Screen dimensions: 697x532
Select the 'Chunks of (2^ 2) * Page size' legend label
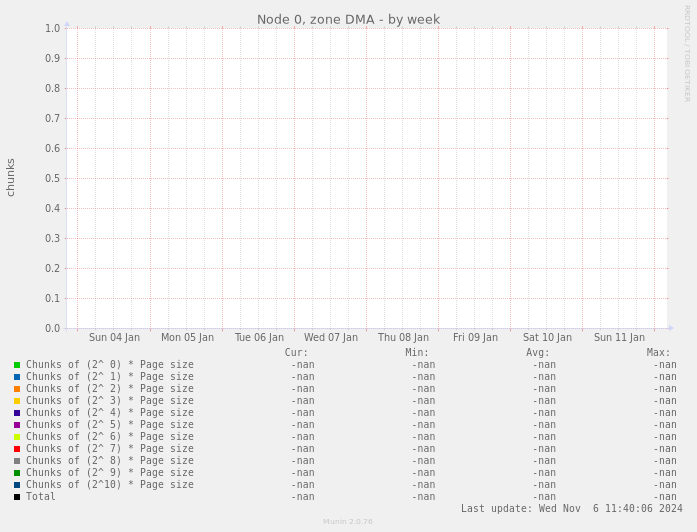(x=110, y=389)
